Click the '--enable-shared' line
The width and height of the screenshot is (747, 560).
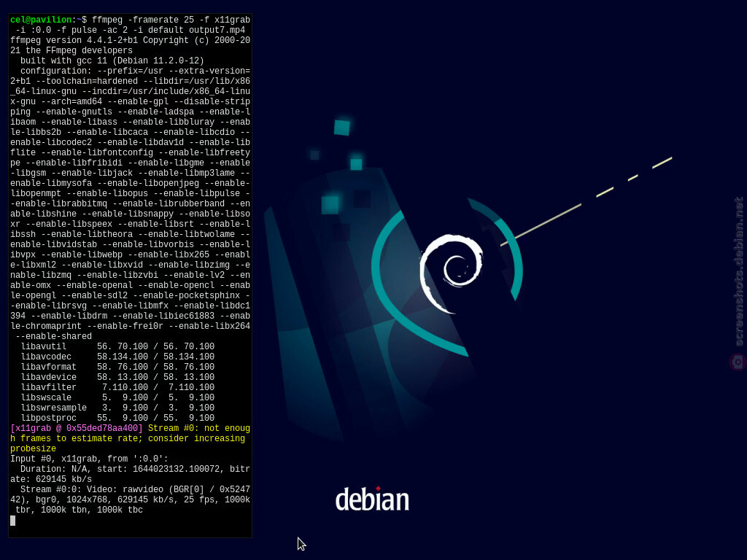tap(54, 336)
